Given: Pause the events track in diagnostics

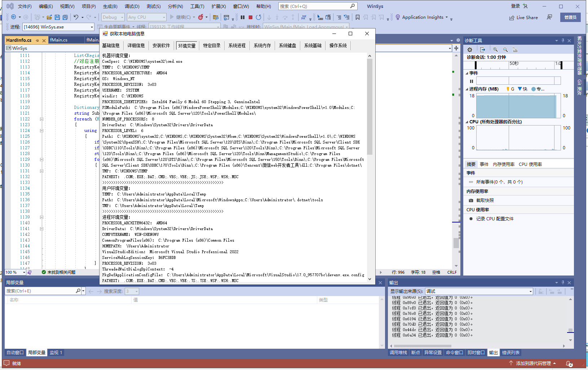Looking at the screenshot, I should click(x=471, y=81).
